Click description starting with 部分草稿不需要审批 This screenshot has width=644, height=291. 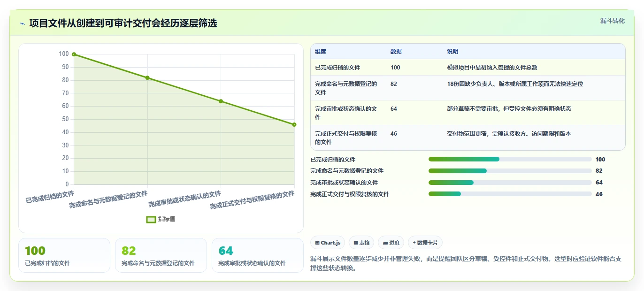(x=509, y=109)
